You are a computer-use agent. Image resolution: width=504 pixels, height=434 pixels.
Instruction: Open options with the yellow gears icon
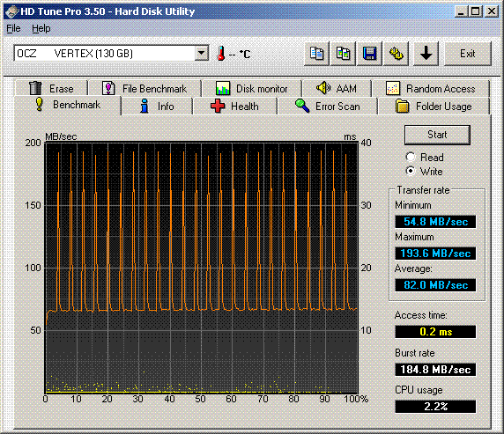point(396,54)
